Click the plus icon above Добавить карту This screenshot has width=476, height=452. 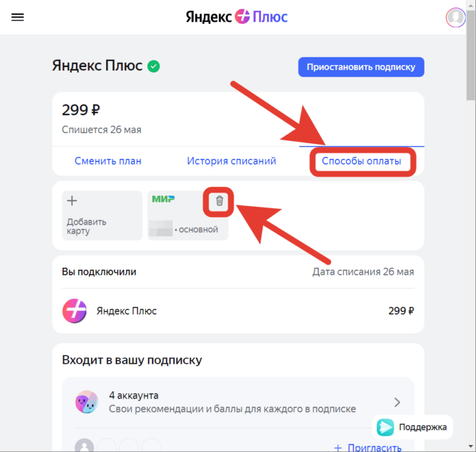click(72, 202)
